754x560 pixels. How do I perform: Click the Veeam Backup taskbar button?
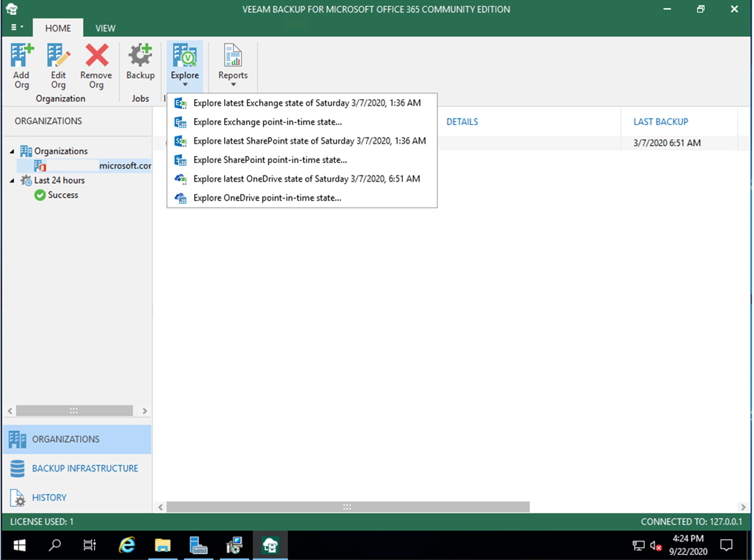(x=270, y=545)
